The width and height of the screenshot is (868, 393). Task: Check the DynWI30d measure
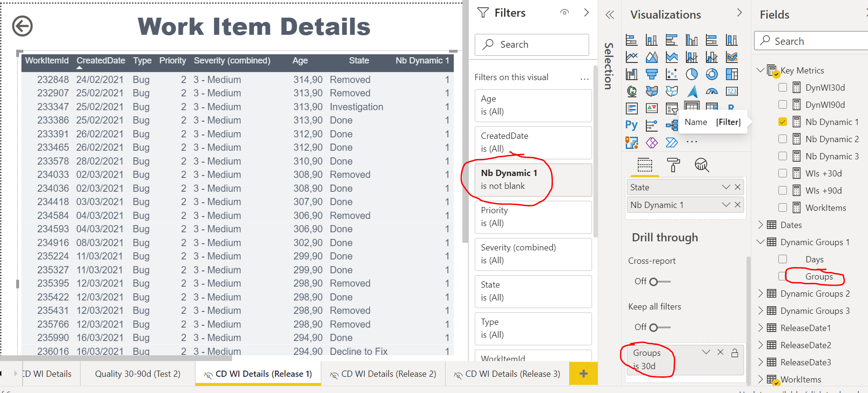click(782, 87)
